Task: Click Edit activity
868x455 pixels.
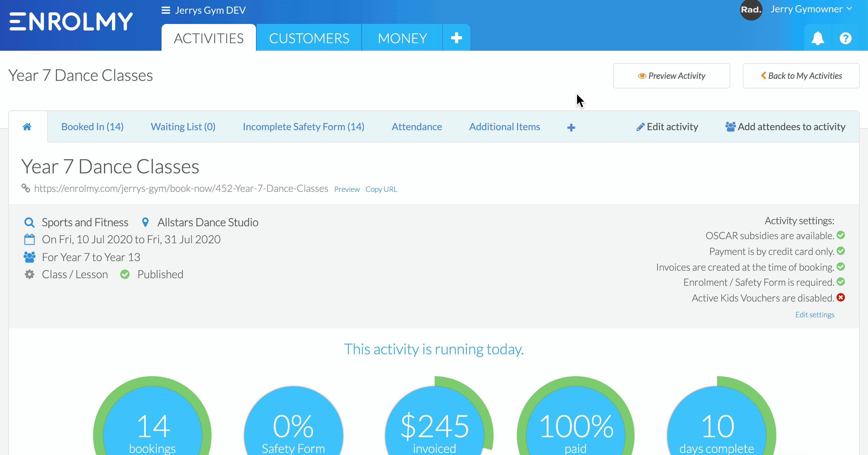Action: (x=667, y=127)
